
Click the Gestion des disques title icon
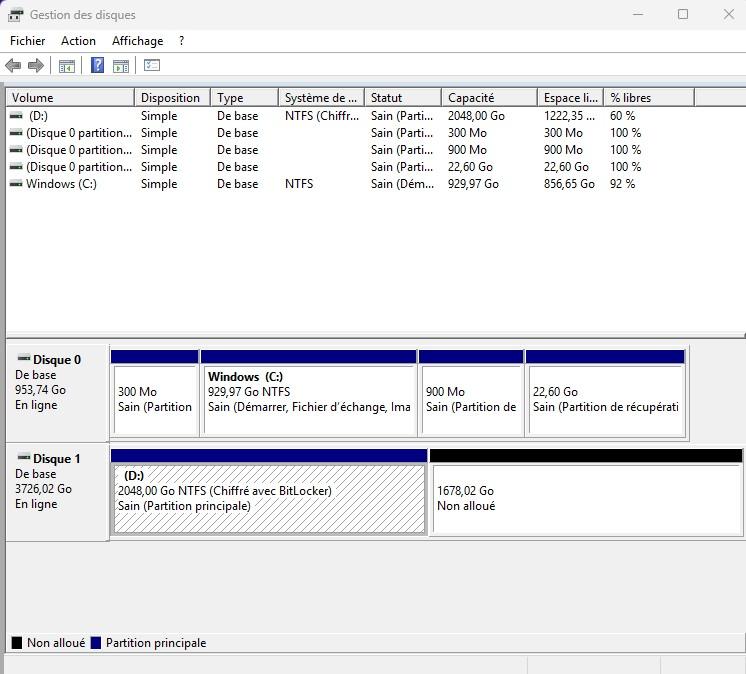[x=15, y=15]
